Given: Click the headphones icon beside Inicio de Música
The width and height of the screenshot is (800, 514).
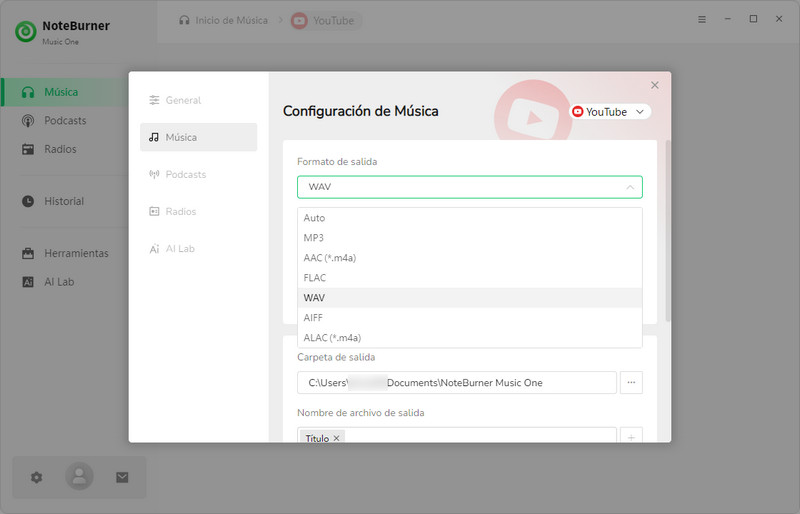Looking at the screenshot, I should 184,20.
